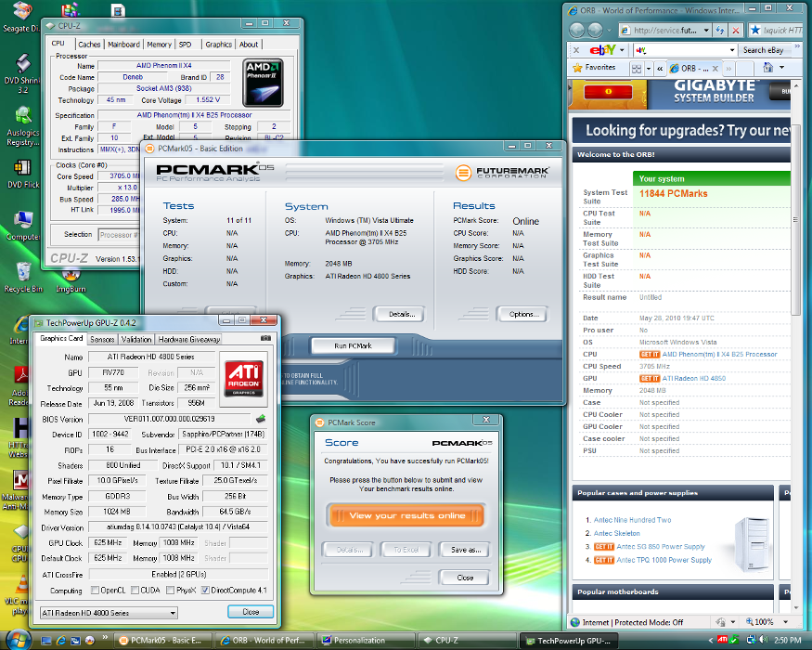Switch to the Memory tab in CPU-Z
This screenshot has height=650, width=812.
159,45
